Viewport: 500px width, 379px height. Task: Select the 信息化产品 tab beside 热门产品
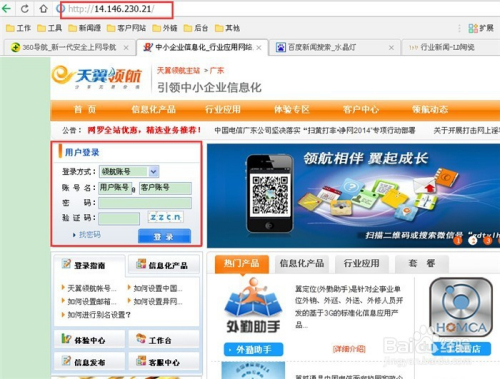tap(302, 264)
